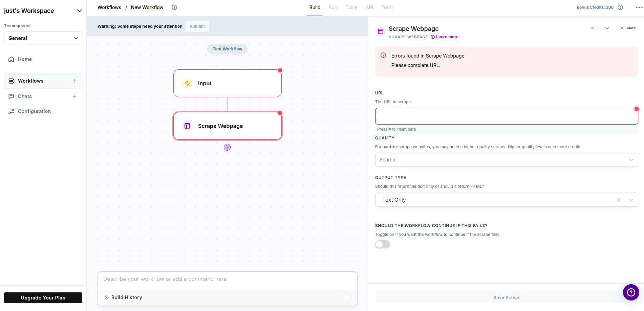Click the 'Press # to insert data' hint

396,129
